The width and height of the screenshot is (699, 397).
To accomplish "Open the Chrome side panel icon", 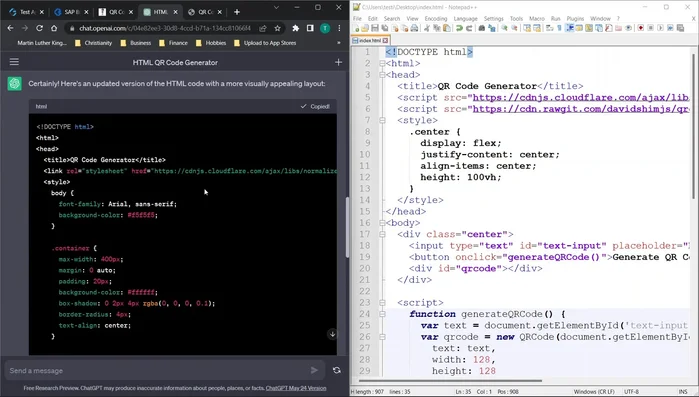I will (x=310, y=28).
